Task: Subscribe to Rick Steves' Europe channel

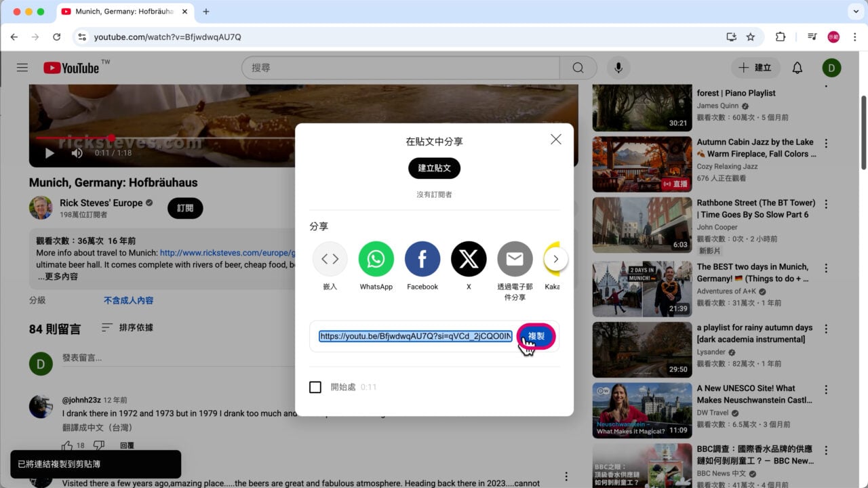Action: point(184,208)
